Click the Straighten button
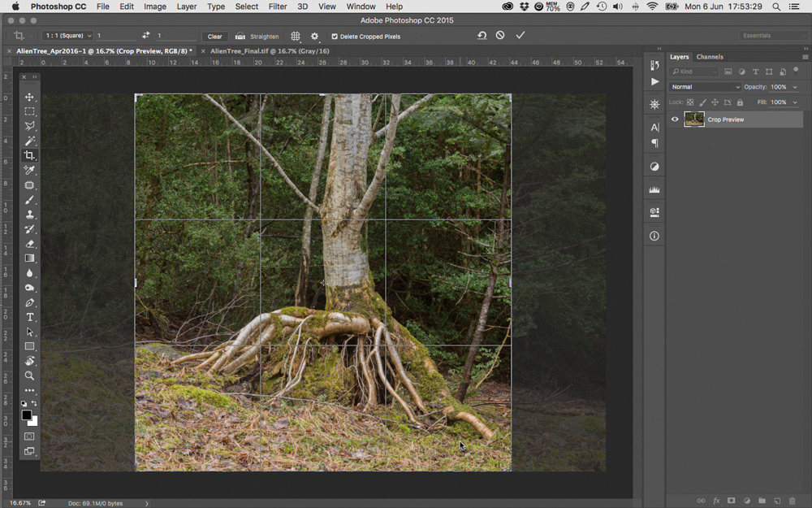812x508 pixels. [x=258, y=37]
